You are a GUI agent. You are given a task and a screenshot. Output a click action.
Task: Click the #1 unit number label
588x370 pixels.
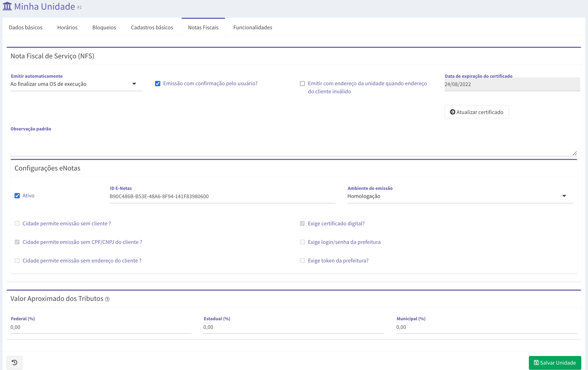point(80,8)
